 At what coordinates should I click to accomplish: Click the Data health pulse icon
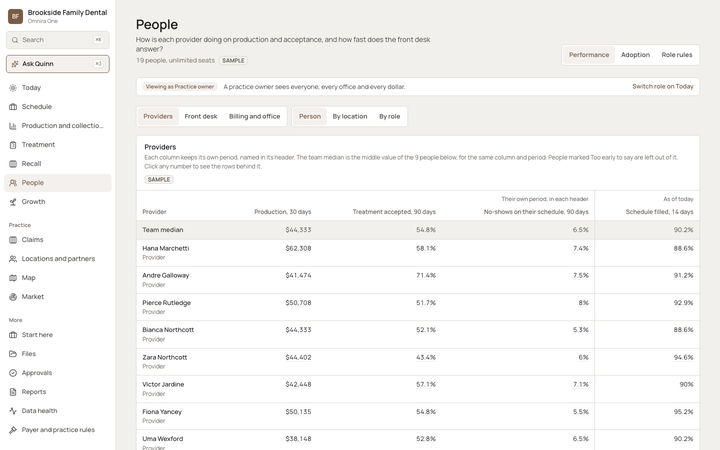[x=13, y=411]
